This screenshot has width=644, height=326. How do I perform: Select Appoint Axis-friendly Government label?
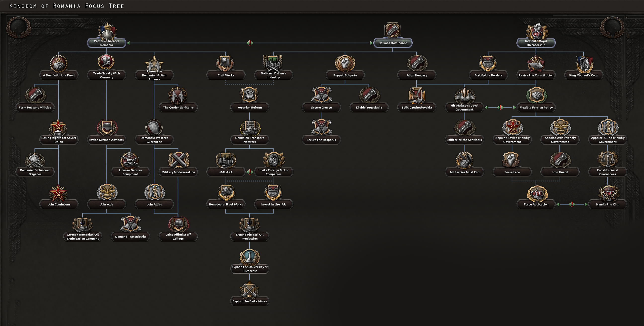tap(560, 140)
